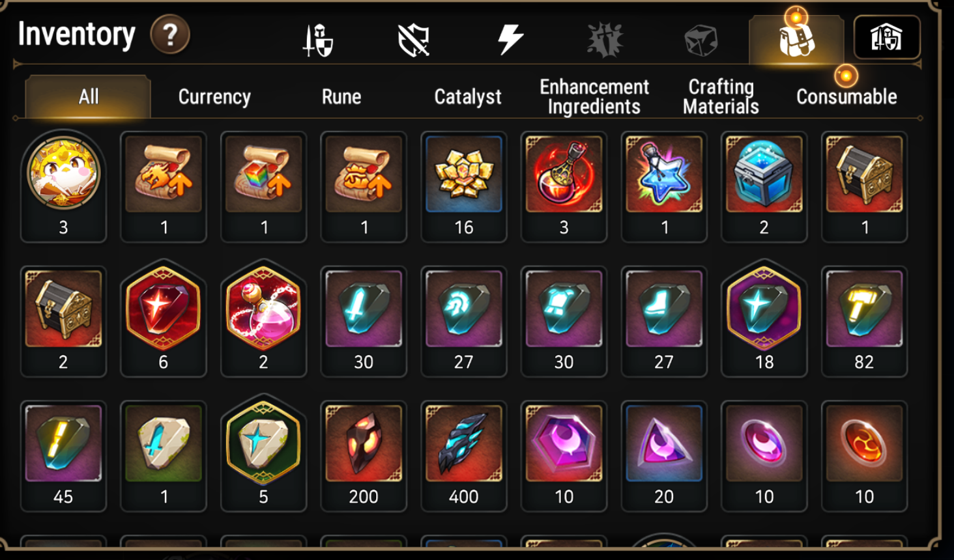Switch to the Crafting Materials tab
The width and height of the screenshot is (954, 560).
[x=721, y=97]
